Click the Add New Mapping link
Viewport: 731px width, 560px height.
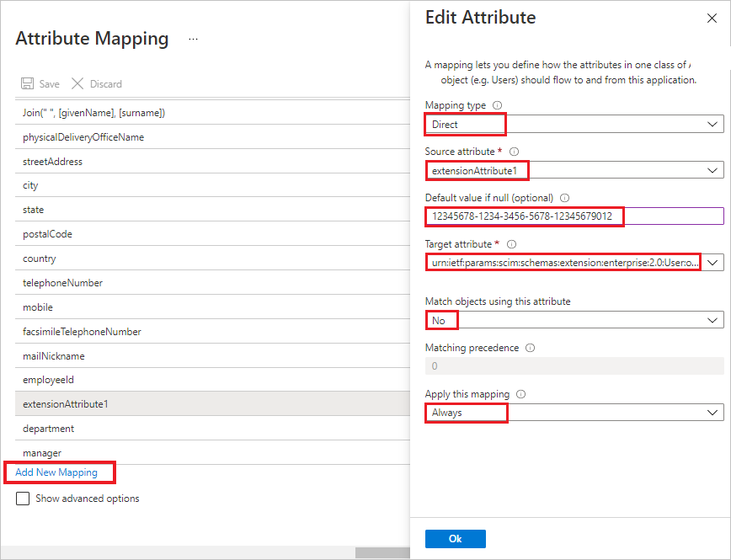(x=56, y=472)
